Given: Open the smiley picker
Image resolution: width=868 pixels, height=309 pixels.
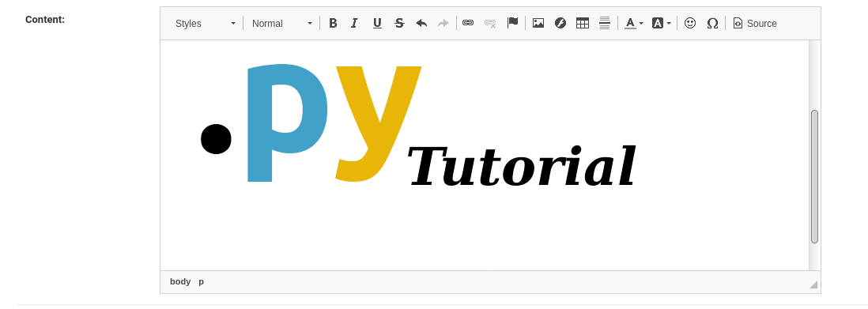Looking at the screenshot, I should [690, 23].
